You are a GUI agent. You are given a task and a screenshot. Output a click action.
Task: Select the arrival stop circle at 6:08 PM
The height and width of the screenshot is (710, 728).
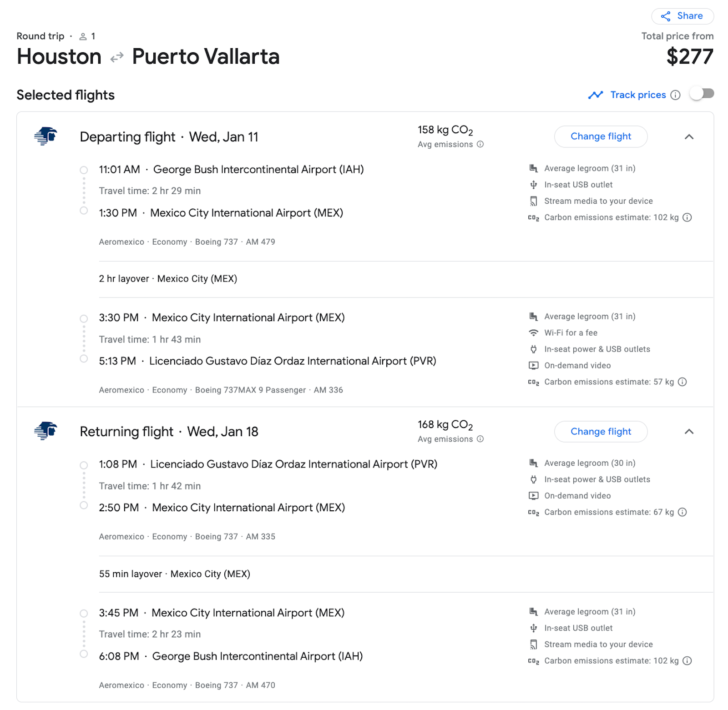point(84,655)
